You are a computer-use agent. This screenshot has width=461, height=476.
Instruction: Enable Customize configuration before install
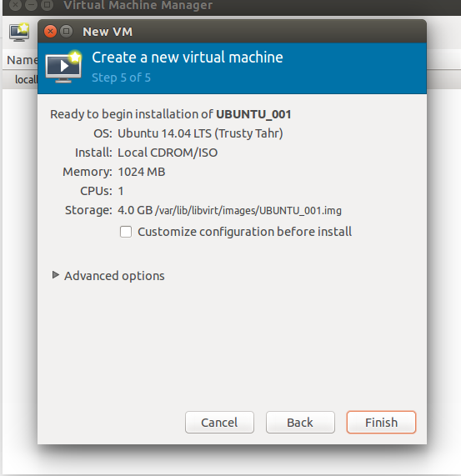(x=126, y=232)
